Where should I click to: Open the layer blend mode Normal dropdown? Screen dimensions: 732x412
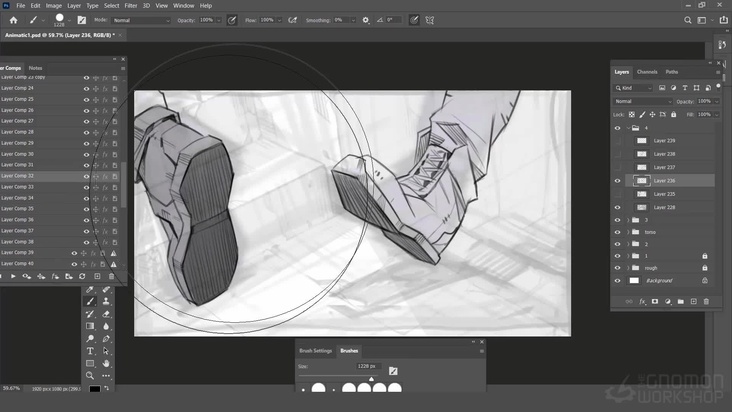click(x=642, y=101)
